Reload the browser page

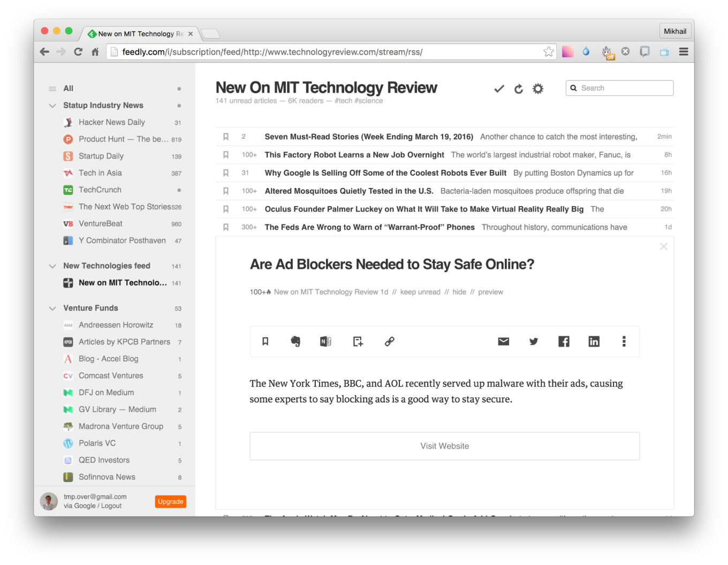[x=78, y=52]
